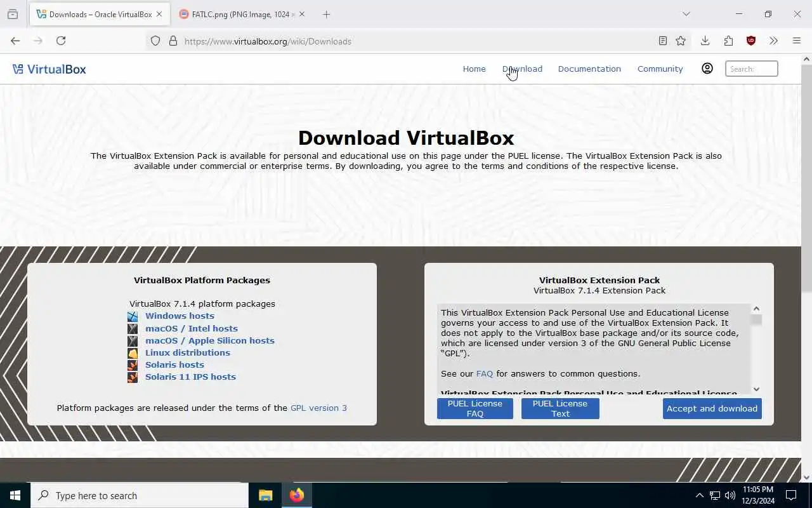The height and width of the screenshot is (508, 812).
Task: Click the PUEL License FAQ button
Action: [x=475, y=408]
